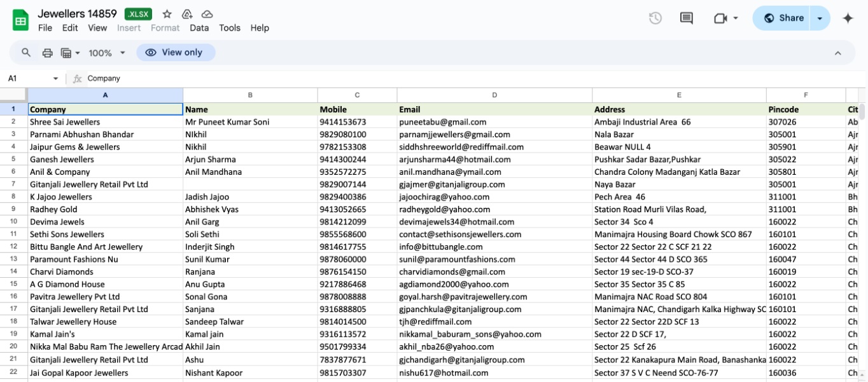
Task: Open the Data menu
Action: 199,28
